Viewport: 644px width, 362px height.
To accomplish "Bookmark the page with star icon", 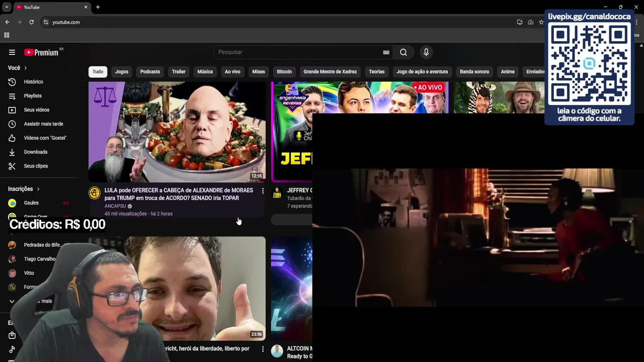I will coord(541,22).
